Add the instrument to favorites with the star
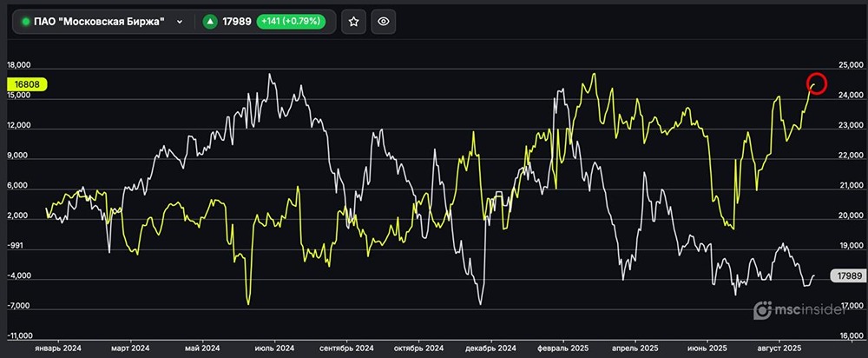868x358 pixels. tap(354, 22)
